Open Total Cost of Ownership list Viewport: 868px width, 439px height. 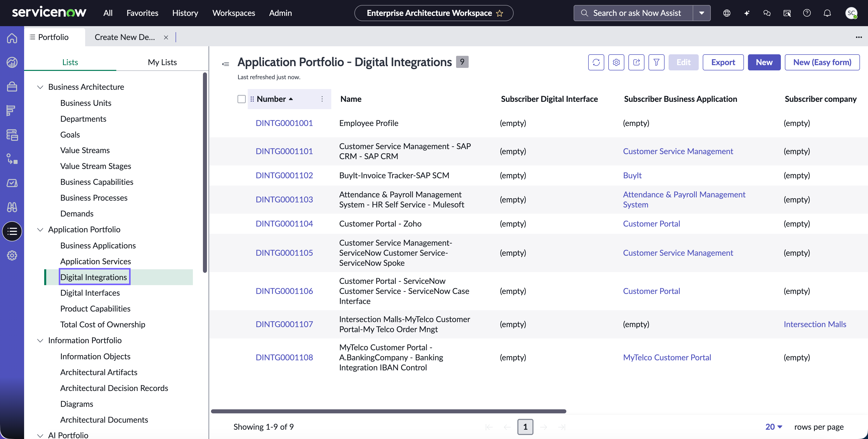click(x=103, y=325)
